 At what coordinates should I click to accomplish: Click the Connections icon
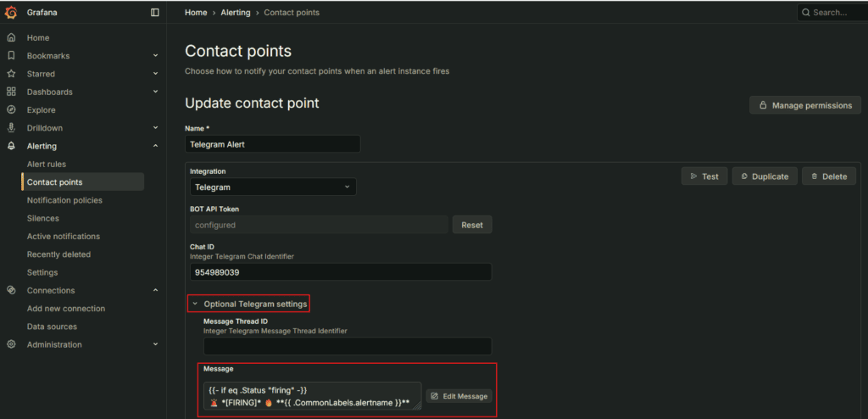[x=11, y=290]
